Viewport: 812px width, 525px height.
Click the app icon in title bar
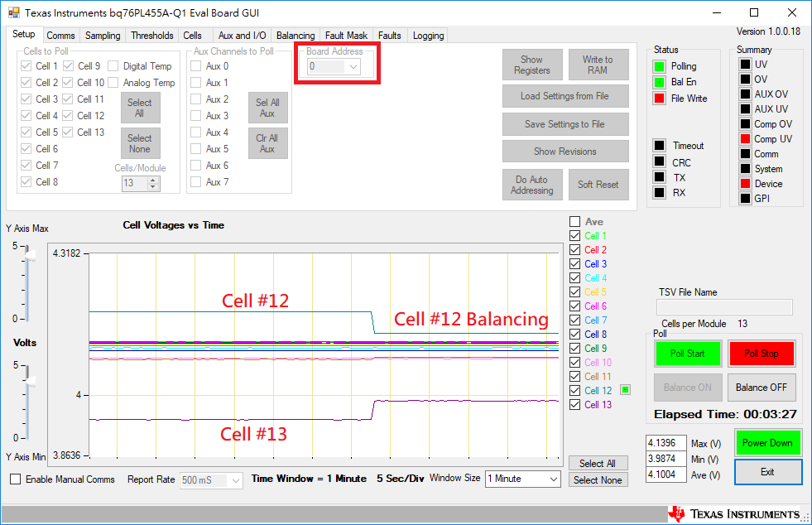click(x=13, y=12)
